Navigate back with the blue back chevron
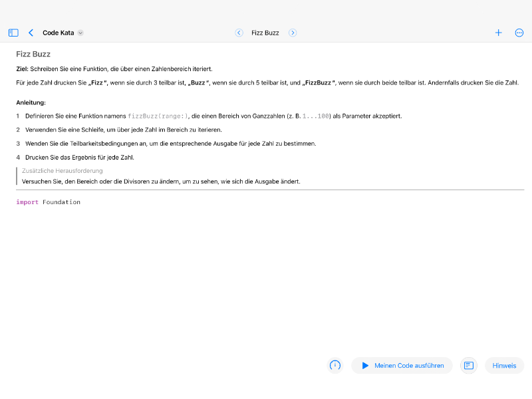Image resolution: width=532 pixels, height=399 pixels. click(x=31, y=32)
